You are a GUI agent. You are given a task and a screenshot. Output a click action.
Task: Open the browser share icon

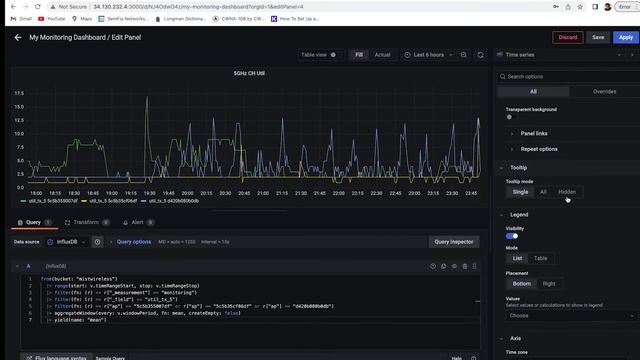[x=568, y=7]
